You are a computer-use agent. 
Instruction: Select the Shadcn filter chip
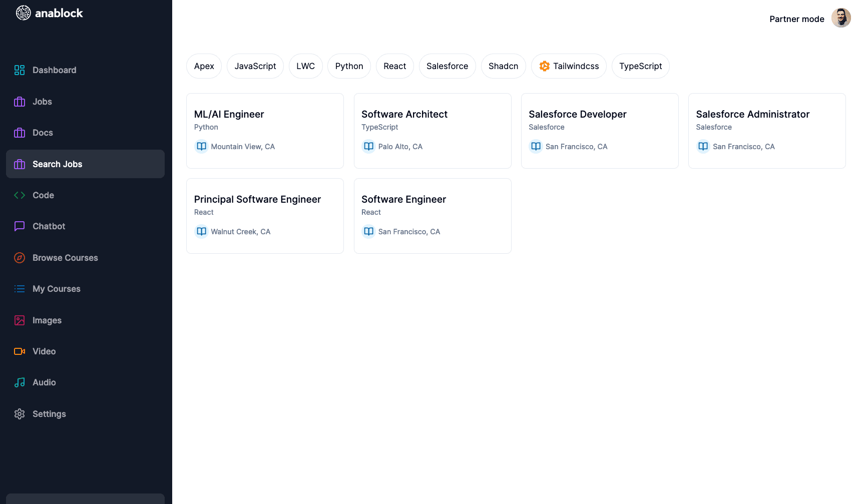pos(504,66)
